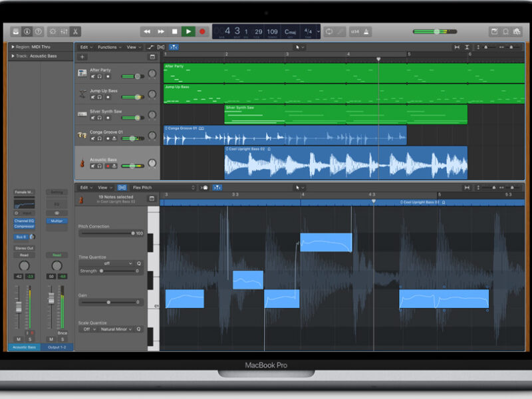
Task: Click the add track plus button
Action: pyautogui.click(x=82, y=57)
